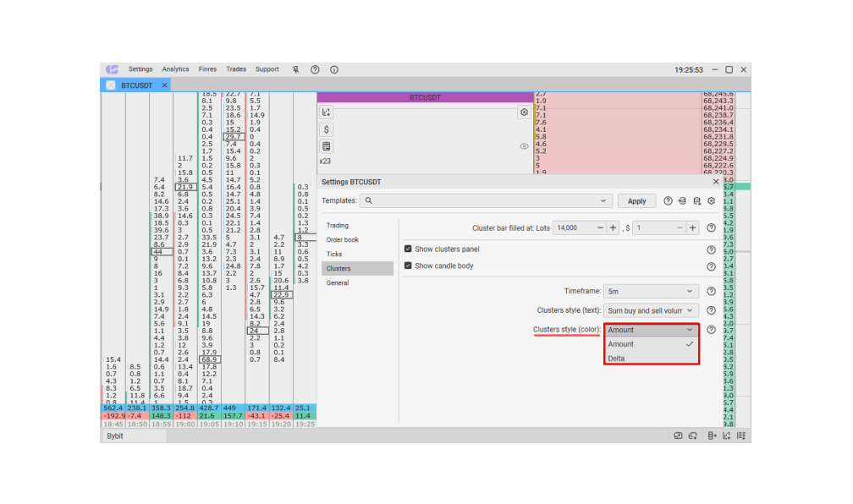Open the Clusters style (text) dropdown
Image resolution: width=853 pixels, height=504 pixels.
(650, 310)
